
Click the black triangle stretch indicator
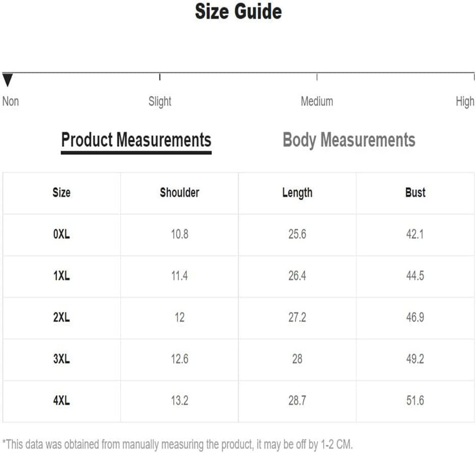click(7, 81)
